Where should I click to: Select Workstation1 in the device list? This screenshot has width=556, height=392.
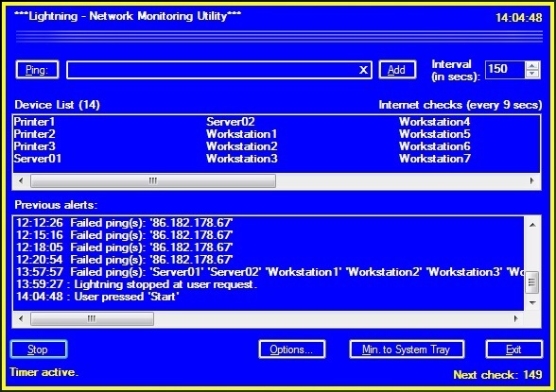point(241,134)
